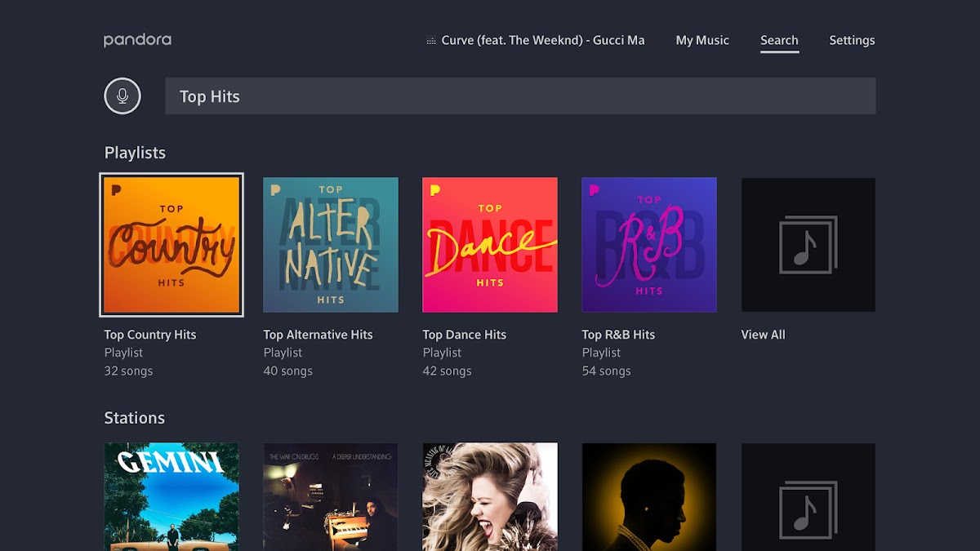Switch to the My Music tab

[x=702, y=40]
